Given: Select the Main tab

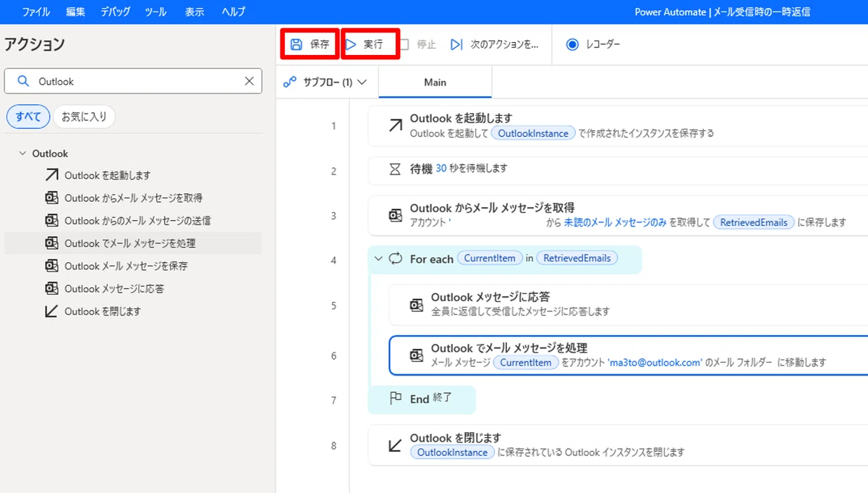Looking at the screenshot, I should (435, 82).
